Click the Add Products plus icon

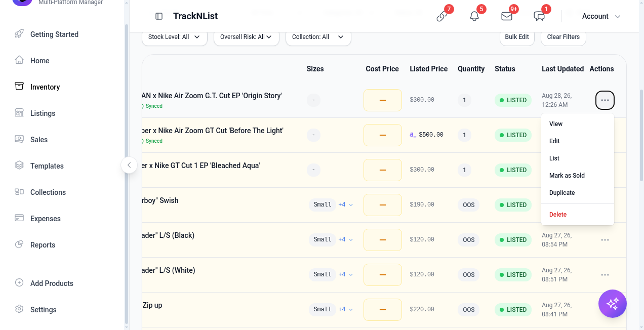pyautogui.click(x=19, y=283)
